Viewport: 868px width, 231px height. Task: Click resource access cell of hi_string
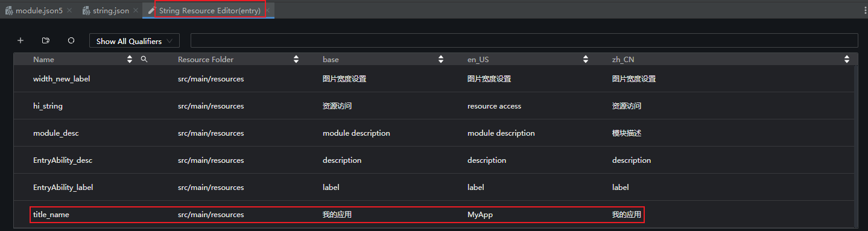tap(494, 106)
